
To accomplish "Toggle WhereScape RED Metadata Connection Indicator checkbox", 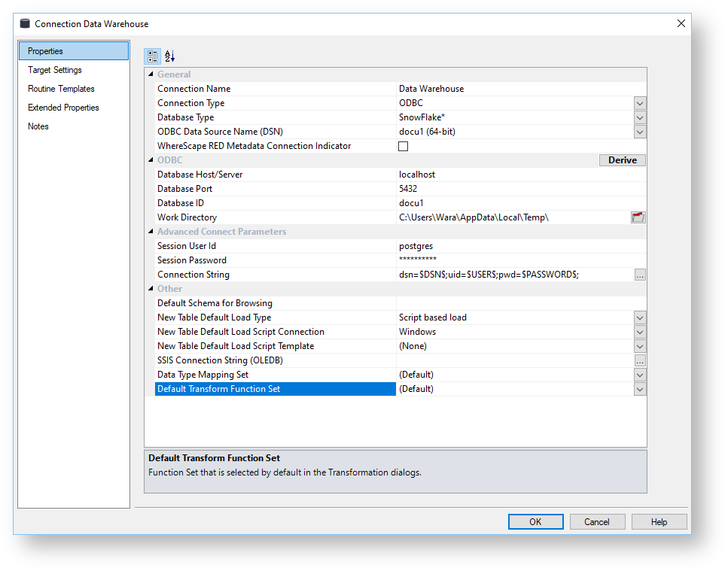I will 403,146.
